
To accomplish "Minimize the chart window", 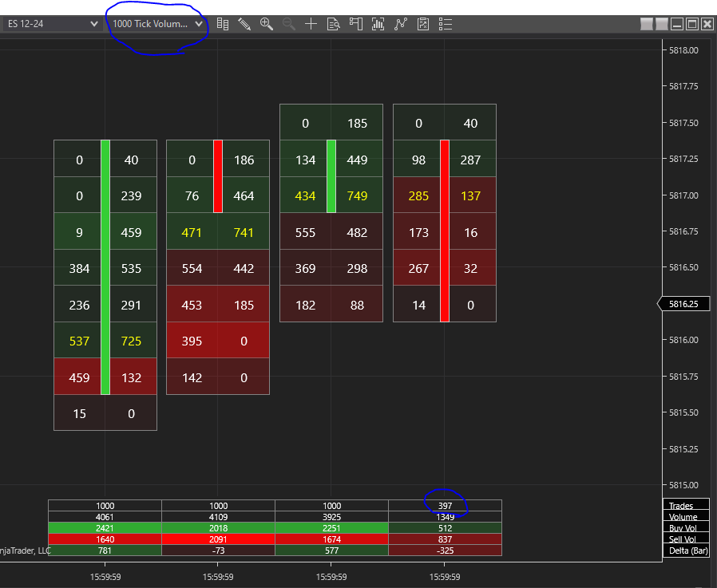I will coord(677,24).
